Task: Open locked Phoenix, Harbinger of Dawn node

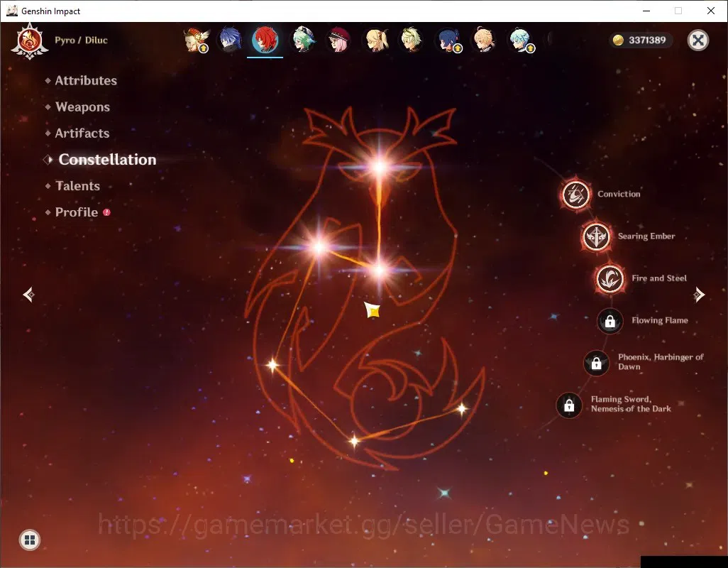Action: [x=596, y=364]
